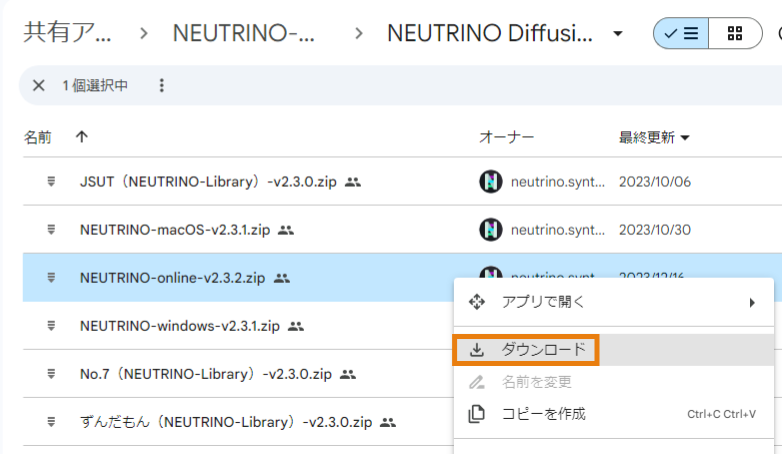The height and width of the screenshot is (454, 782).
Task: Open the アプリで開く context menu item
Action: tap(613, 302)
